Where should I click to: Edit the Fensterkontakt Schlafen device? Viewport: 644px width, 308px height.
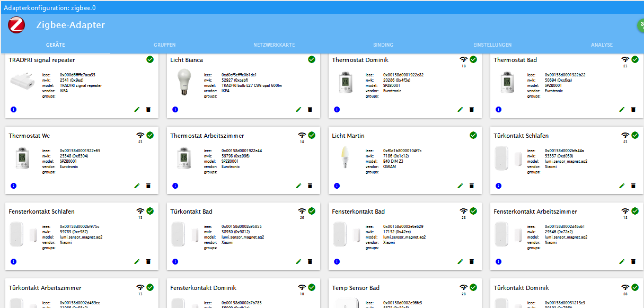pyautogui.click(x=137, y=261)
